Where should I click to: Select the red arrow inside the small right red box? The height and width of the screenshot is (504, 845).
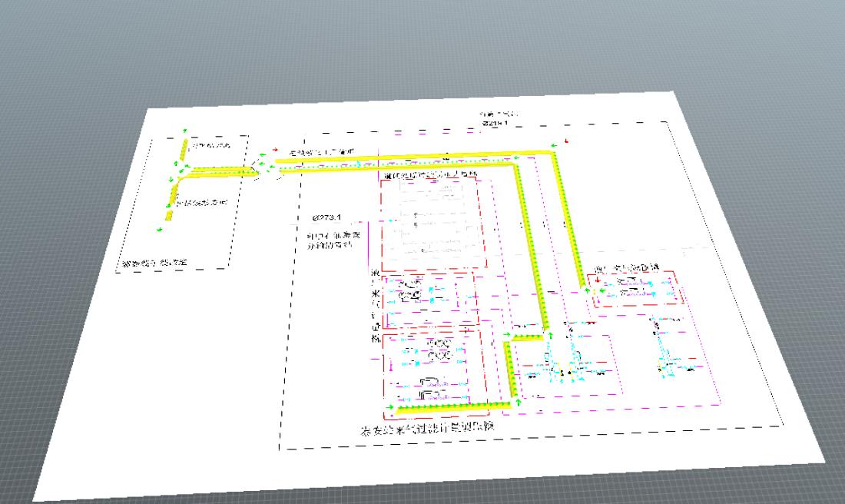point(597,280)
